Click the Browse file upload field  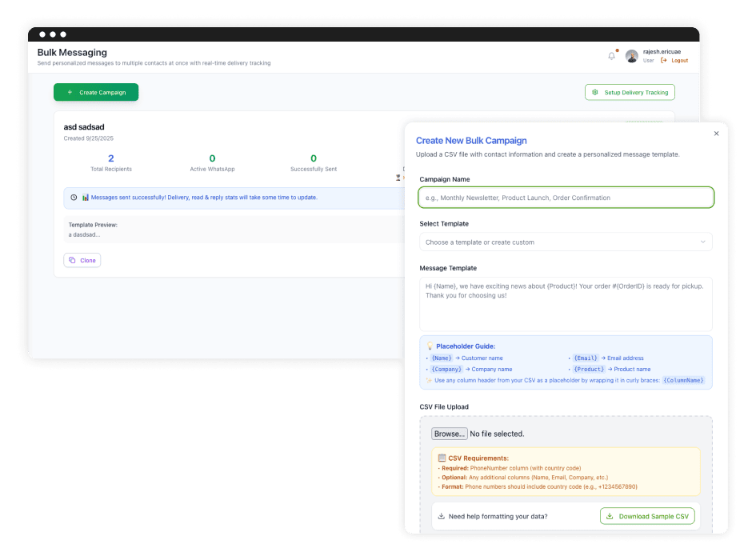point(449,433)
